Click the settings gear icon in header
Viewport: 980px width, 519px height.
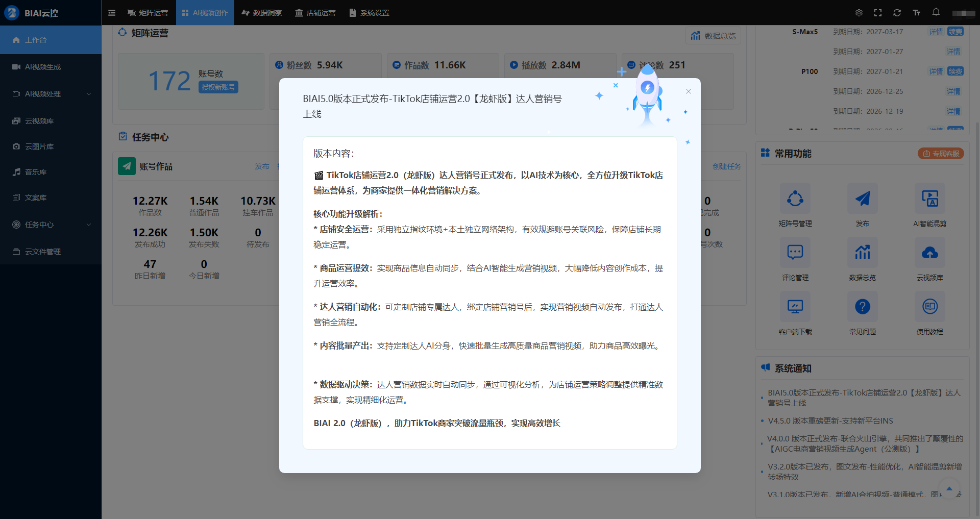tap(859, 13)
